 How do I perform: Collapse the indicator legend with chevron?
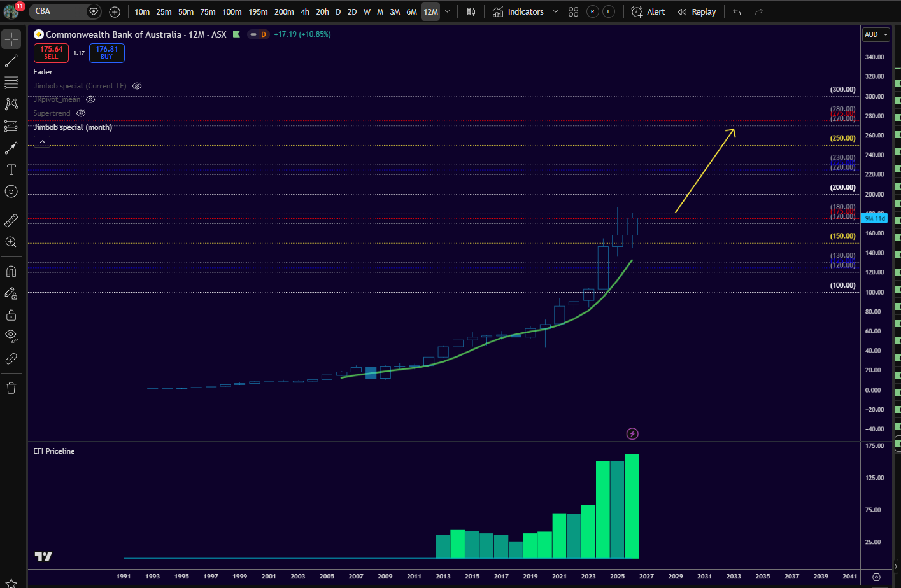[42, 141]
